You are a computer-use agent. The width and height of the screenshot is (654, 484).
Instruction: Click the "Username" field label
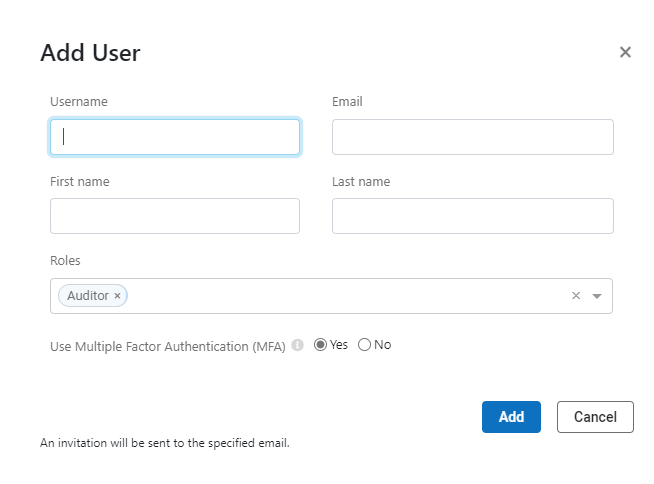click(79, 101)
